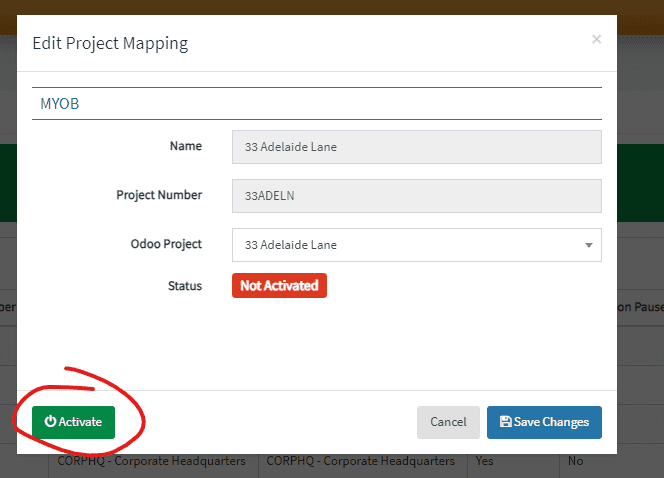Click the power icon on the Activate button
The image size is (664, 478).
point(50,422)
